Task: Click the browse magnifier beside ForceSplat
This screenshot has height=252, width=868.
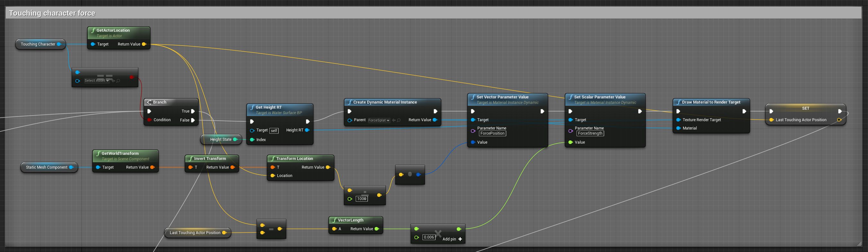Action: pos(399,121)
